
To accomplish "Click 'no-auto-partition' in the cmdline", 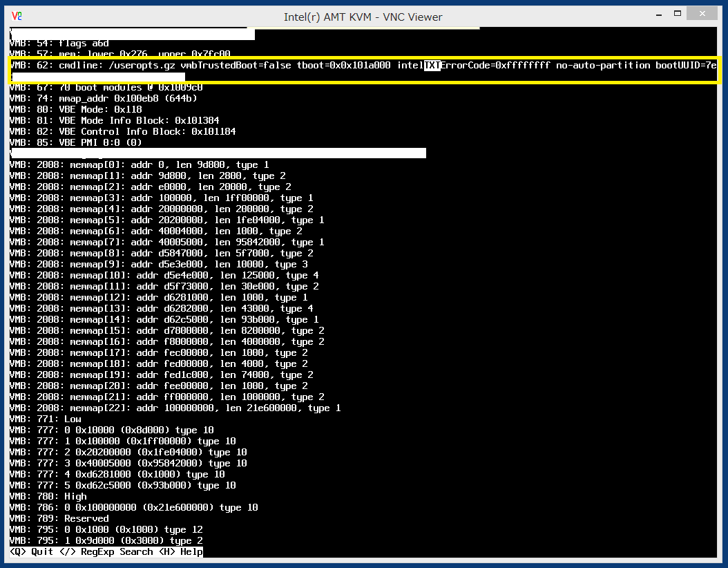I will (x=603, y=66).
